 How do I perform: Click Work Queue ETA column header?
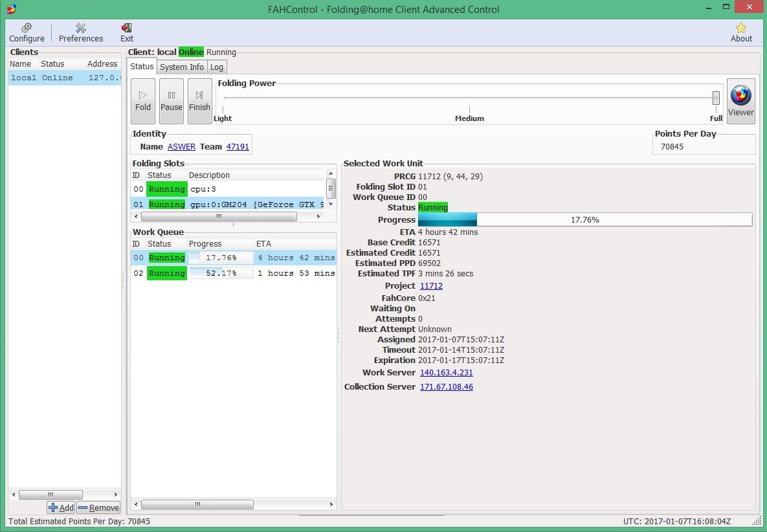pyautogui.click(x=295, y=243)
